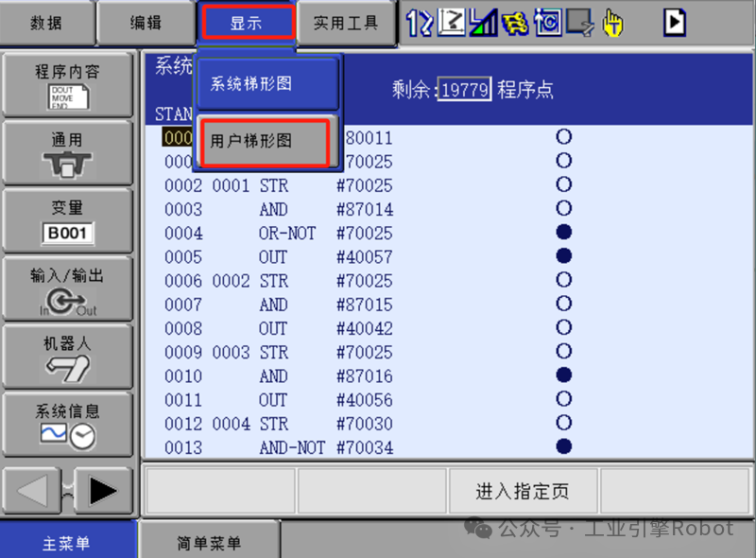Click the robot coordinate status icon
This screenshot has width=756, height=558.
[x=452, y=22]
